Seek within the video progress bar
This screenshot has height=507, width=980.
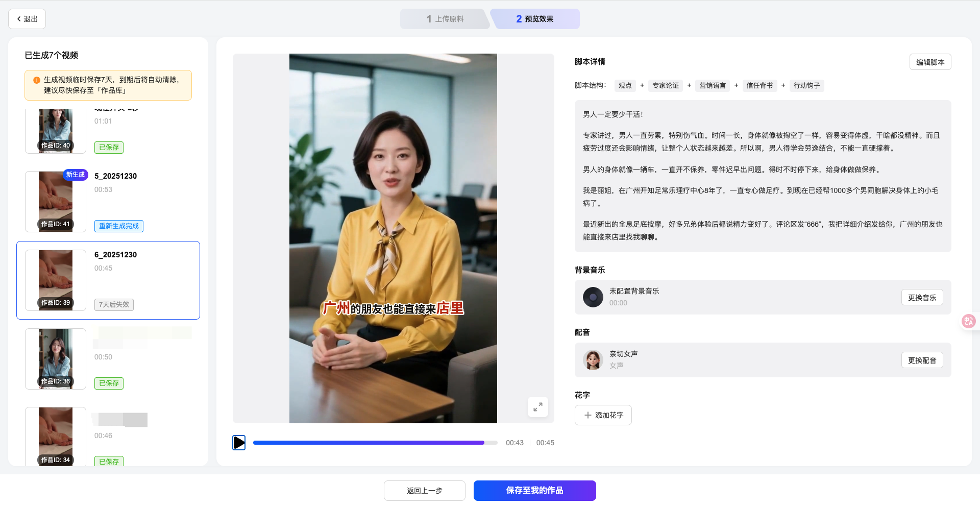pos(375,443)
